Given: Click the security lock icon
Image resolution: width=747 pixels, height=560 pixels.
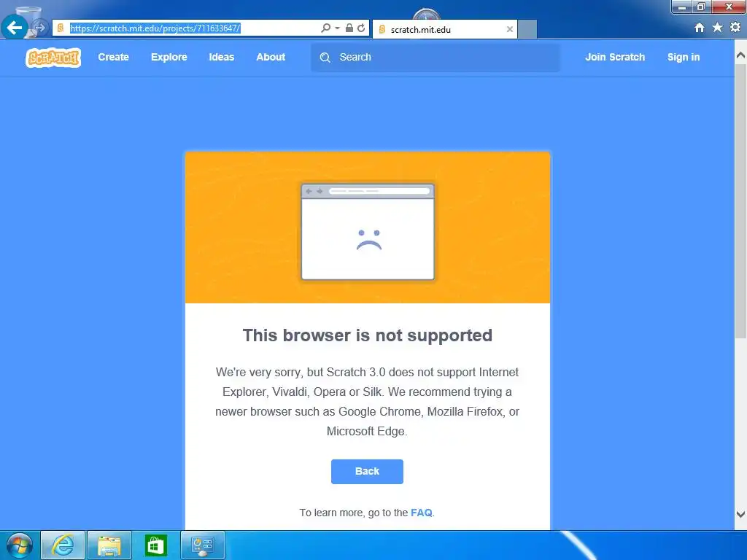Looking at the screenshot, I should pos(349,28).
